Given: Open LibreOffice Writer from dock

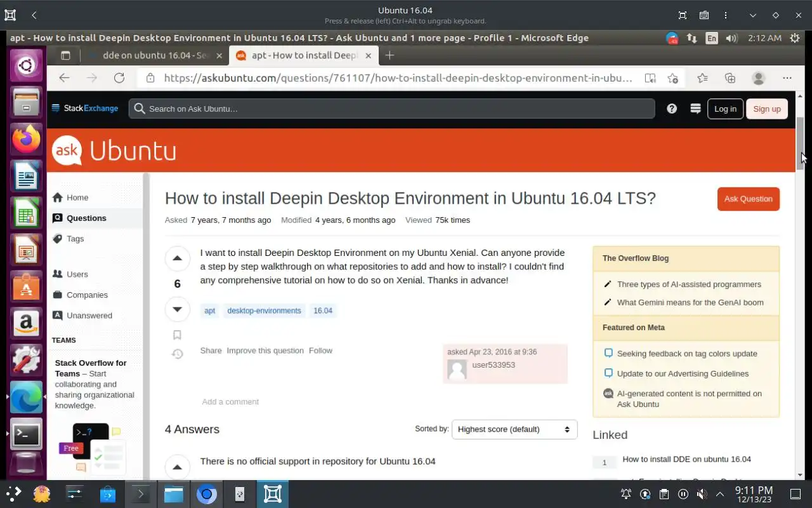Looking at the screenshot, I should pyautogui.click(x=26, y=176).
